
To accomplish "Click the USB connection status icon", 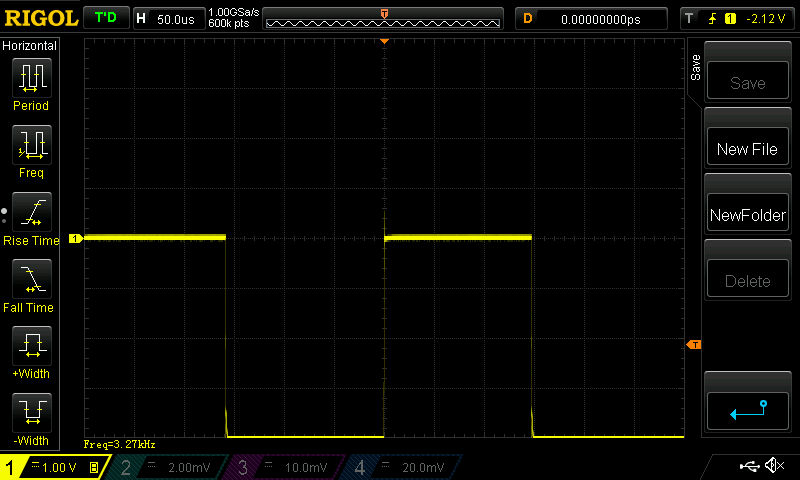I will click(749, 466).
